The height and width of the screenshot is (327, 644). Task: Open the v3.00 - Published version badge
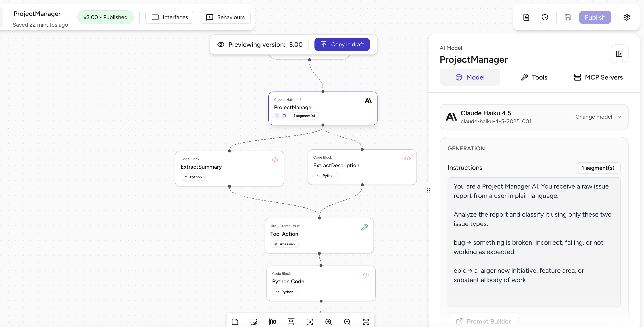point(105,17)
